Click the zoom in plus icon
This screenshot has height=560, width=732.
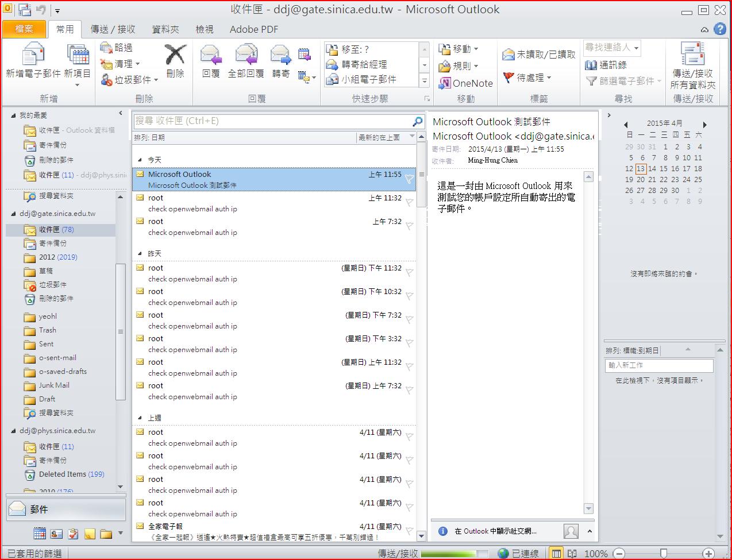click(x=708, y=554)
